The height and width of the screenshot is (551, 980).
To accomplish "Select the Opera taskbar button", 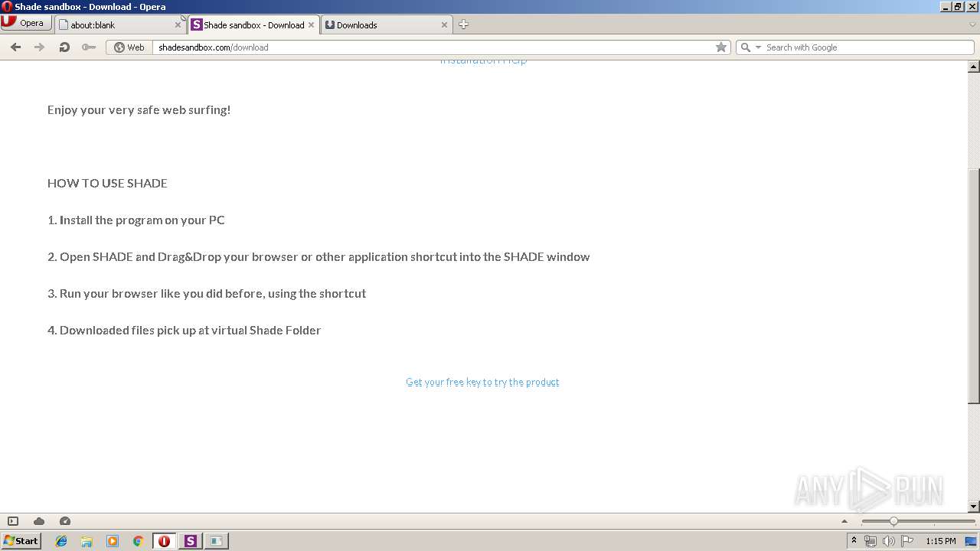I will (165, 541).
